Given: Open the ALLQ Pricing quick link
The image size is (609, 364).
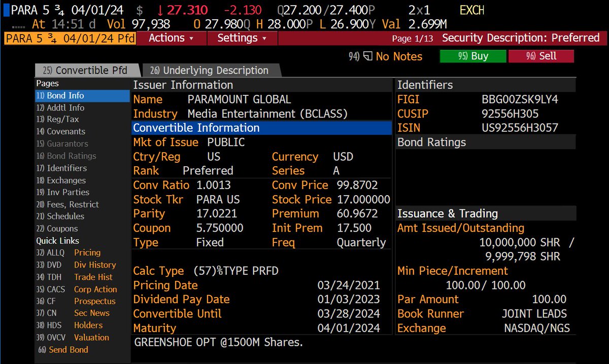Looking at the screenshot, I should tap(69, 252).
